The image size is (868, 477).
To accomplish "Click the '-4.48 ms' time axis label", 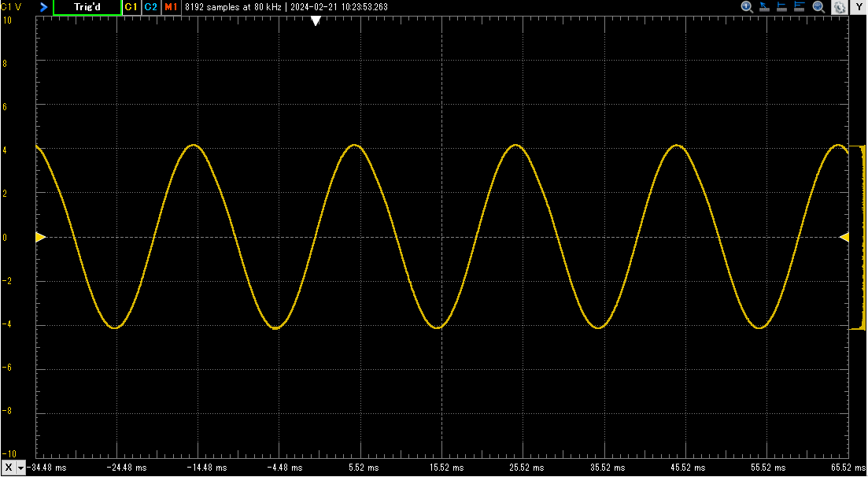I will (284, 468).
